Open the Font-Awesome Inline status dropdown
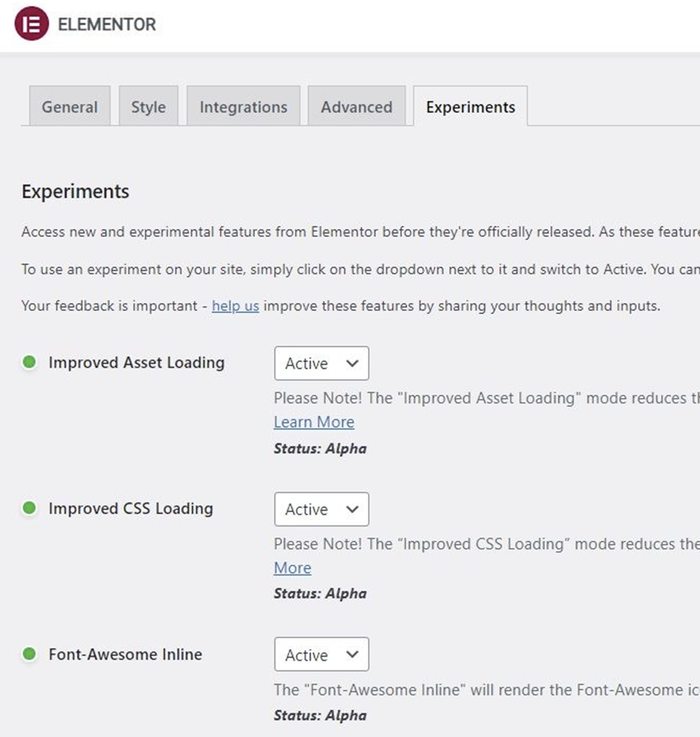 pyautogui.click(x=321, y=654)
